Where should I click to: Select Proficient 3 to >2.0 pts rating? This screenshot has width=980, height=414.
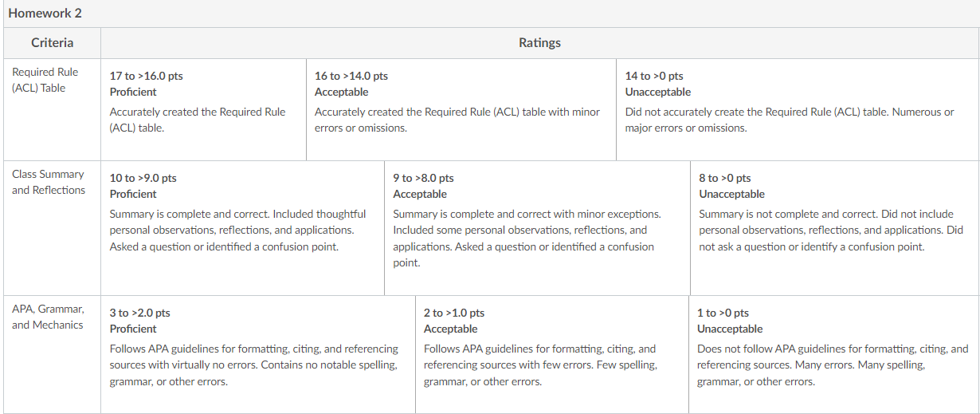pos(258,354)
